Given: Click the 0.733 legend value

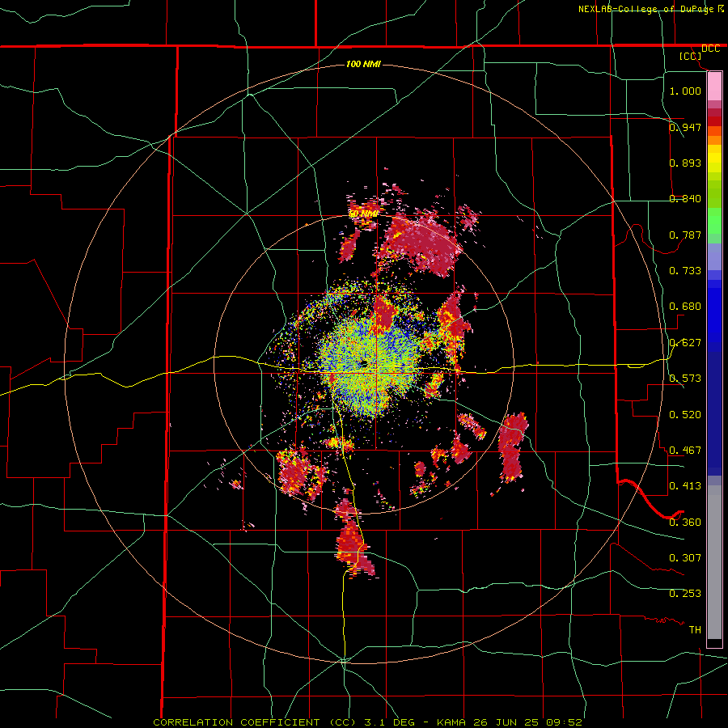Looking at the screenshot, I should coord(685,271).
